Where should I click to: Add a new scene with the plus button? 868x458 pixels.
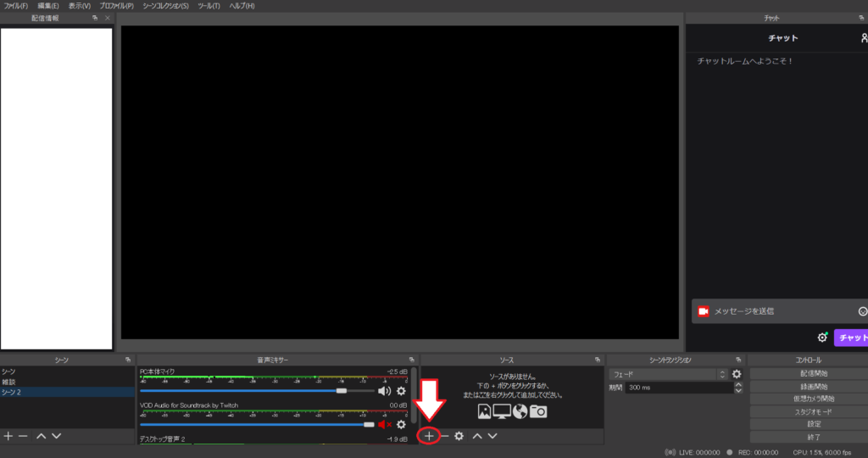(8, 436)
